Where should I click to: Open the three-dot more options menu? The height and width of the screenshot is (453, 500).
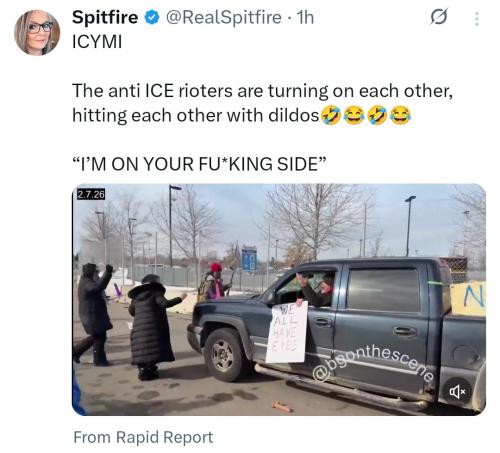click(477, 19)
